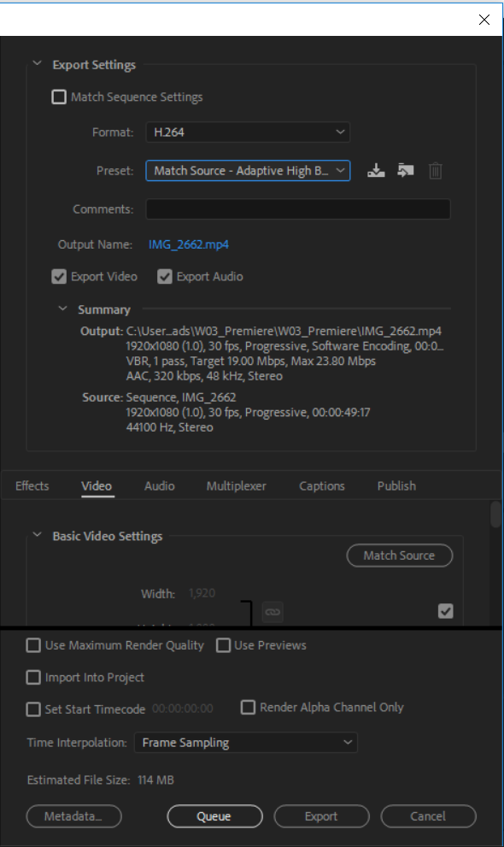This screenshot has height=847, width=504.
Task: Click source line ending 00:00:49:17
Action: click(x=249, y=413)
